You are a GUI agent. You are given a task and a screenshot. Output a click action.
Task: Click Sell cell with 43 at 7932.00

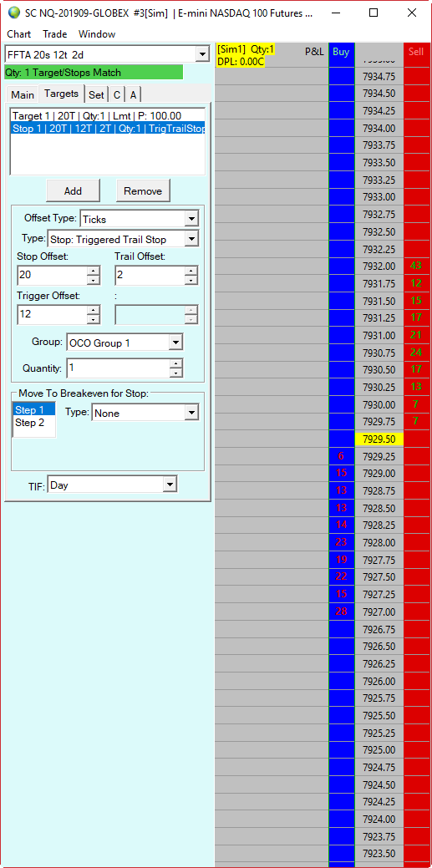pyautogui.click(x=416, y=266)
